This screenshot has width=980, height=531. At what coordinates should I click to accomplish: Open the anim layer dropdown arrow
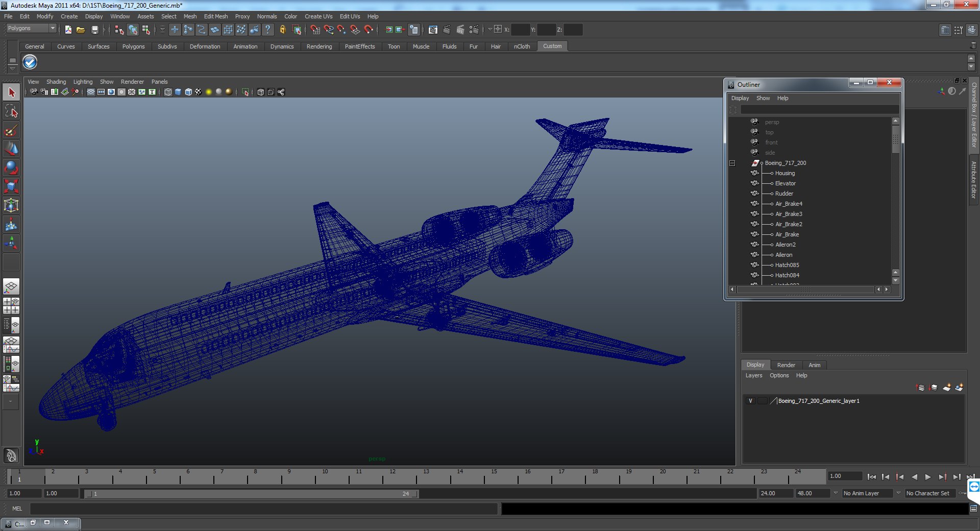click(836, 493)
